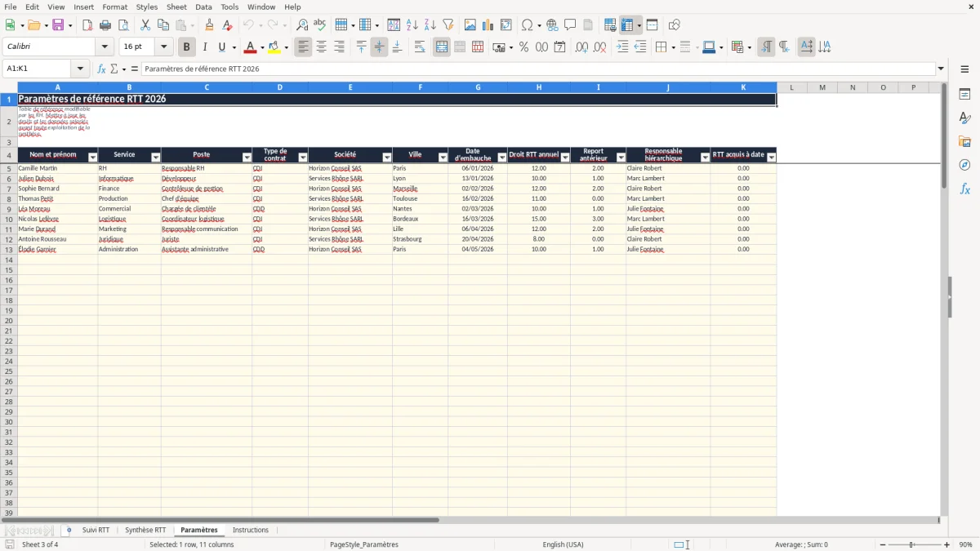980x551 pixels.
Task: Open the Draw Functions shapes icon
Action: coord(675,25)
